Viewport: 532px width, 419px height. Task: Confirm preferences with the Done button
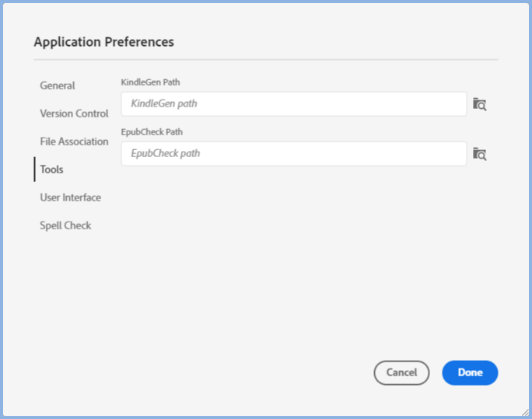coord(470,372)
